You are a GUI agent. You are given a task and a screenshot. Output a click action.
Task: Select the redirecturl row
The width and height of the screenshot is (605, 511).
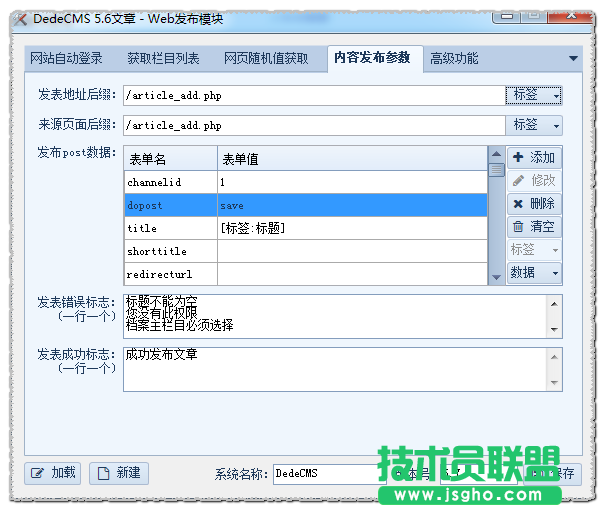pyautogui.click(x=306, y=274)
